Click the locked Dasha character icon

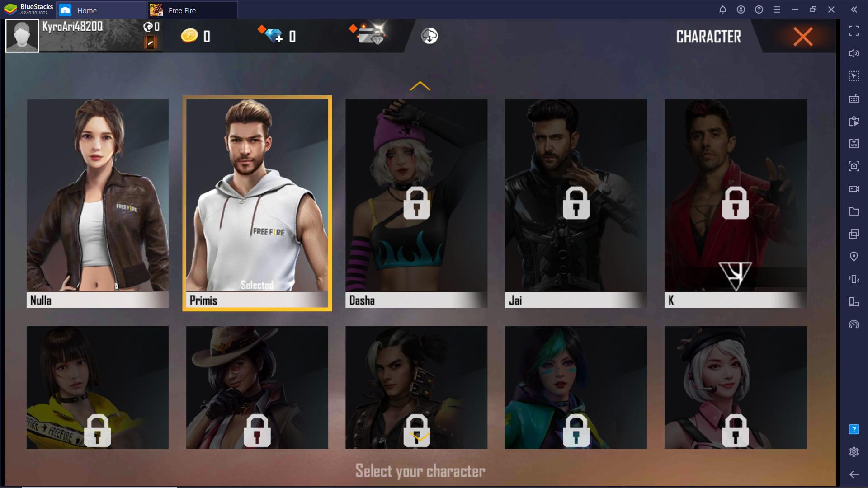pos(415,202)
